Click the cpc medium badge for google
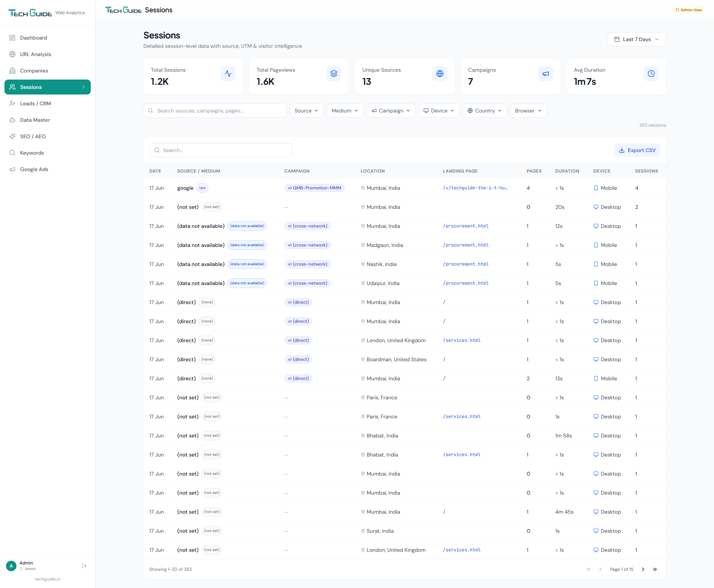714x588 pixels. [x=202, y=188]
